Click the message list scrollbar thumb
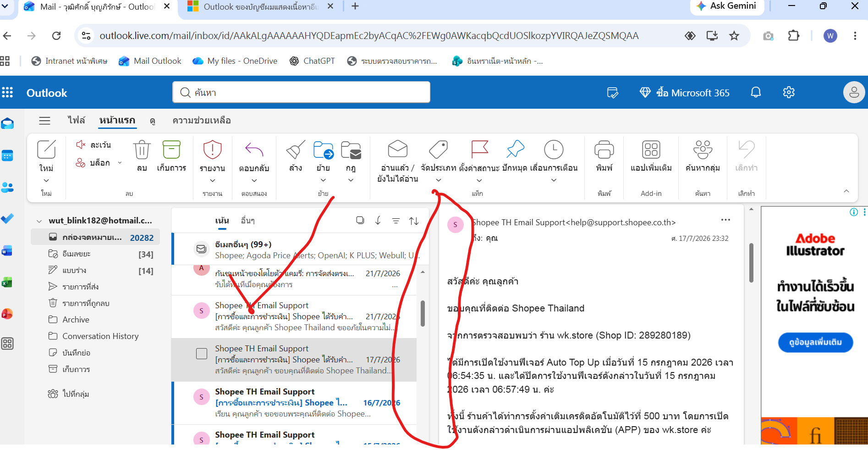The image size is (868, 450). (x=423, y=313)
